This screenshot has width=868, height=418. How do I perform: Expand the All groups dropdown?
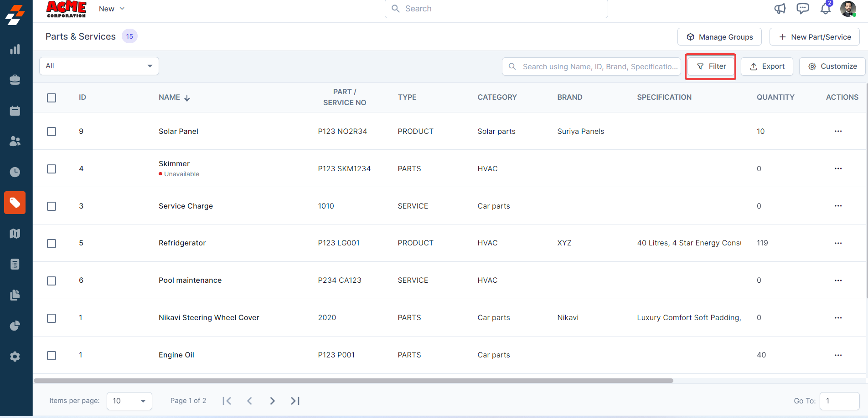[x=99, y=66]
